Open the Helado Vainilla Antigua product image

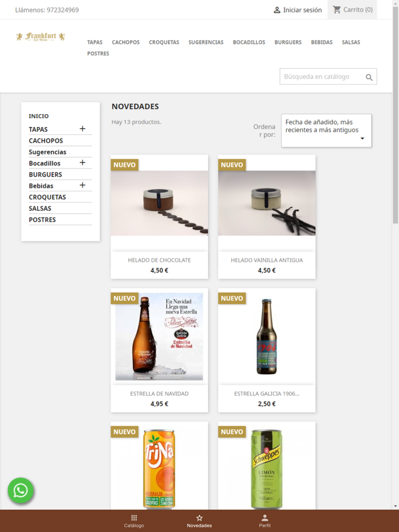[x=267, y=203]
